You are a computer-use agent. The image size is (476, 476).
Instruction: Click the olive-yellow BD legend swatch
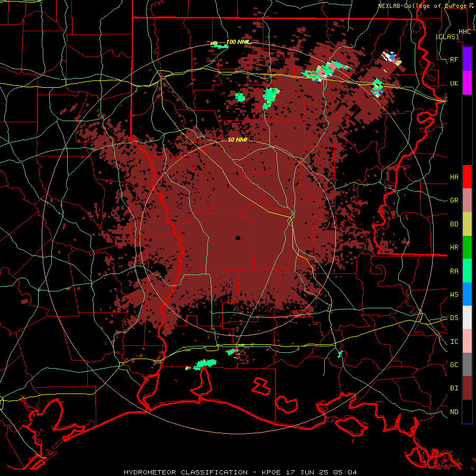click(x=467, y=224)
